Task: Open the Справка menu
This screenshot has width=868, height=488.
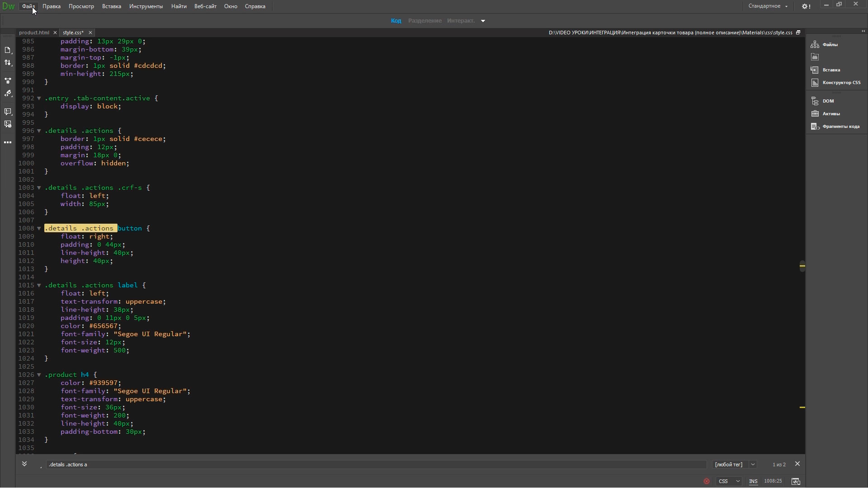Action: click(x=255, y=6)
